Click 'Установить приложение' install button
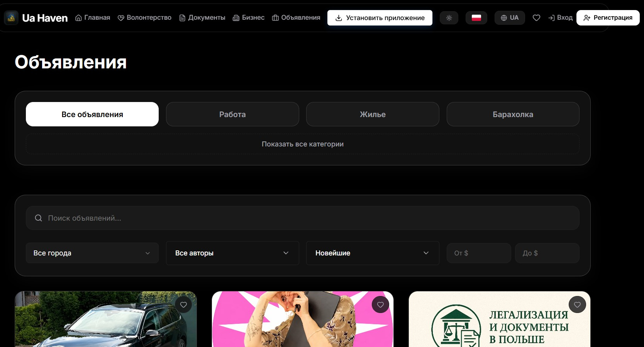The height and width of the screenshot is (347, 644). (x=380, y=18)
